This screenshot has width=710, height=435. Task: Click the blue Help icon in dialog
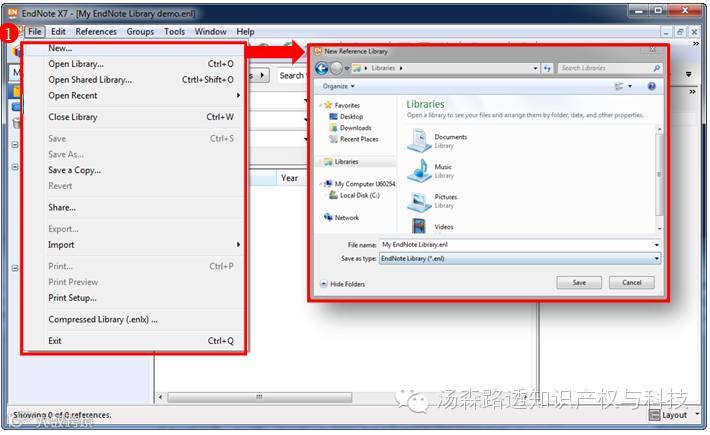click(x=651, y=86)
